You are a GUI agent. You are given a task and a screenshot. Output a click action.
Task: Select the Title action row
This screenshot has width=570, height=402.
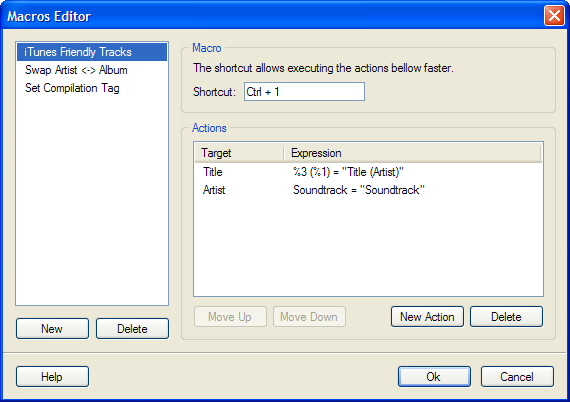pyautogui.click(x=368, y=172)
